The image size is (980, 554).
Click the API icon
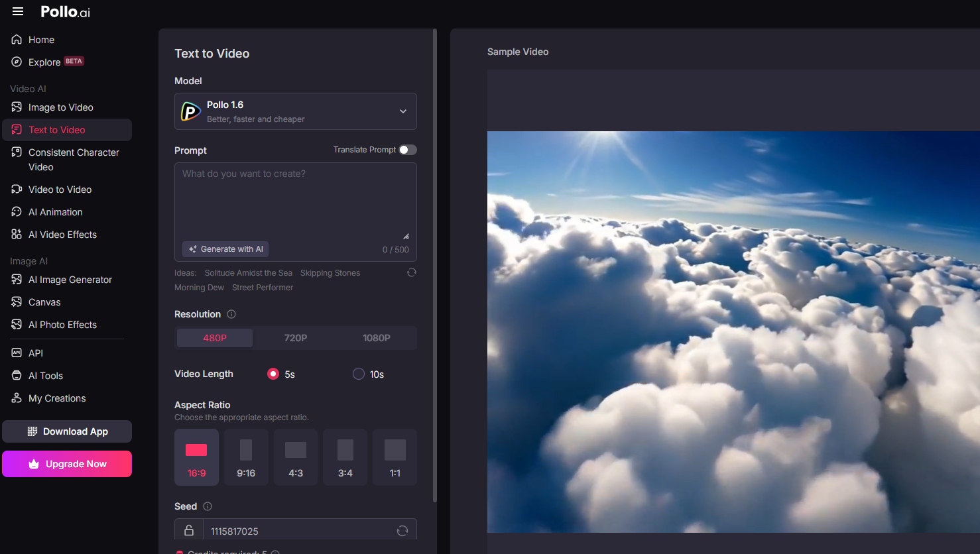tap(17, 353)
